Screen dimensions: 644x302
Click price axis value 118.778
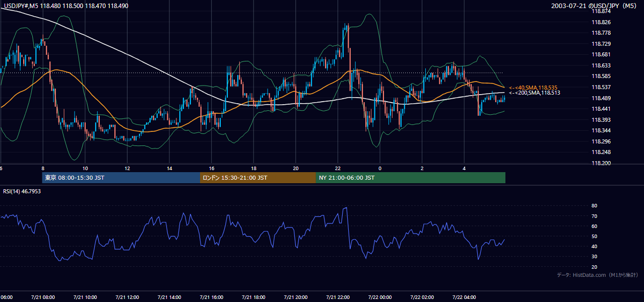(x=601, y=33)
